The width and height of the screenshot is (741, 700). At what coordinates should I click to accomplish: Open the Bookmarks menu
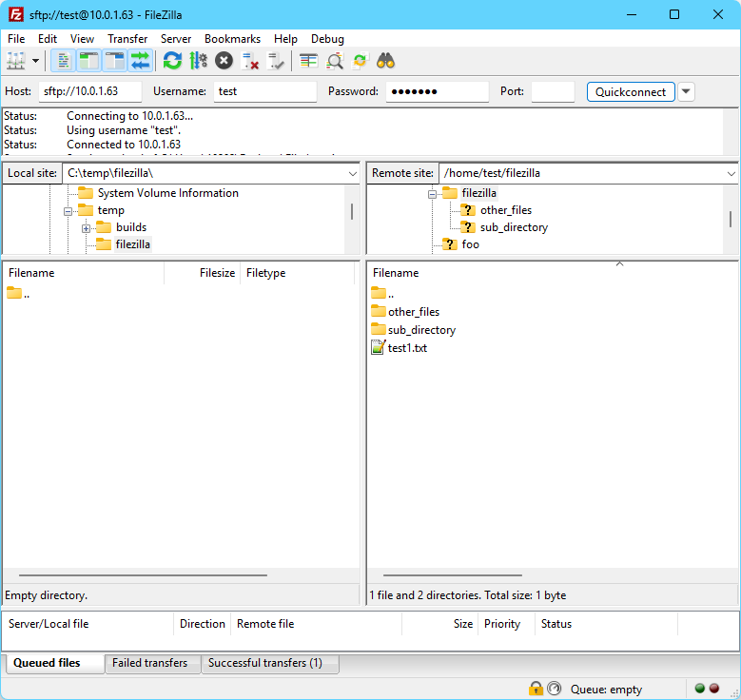(x=232, y=39)
